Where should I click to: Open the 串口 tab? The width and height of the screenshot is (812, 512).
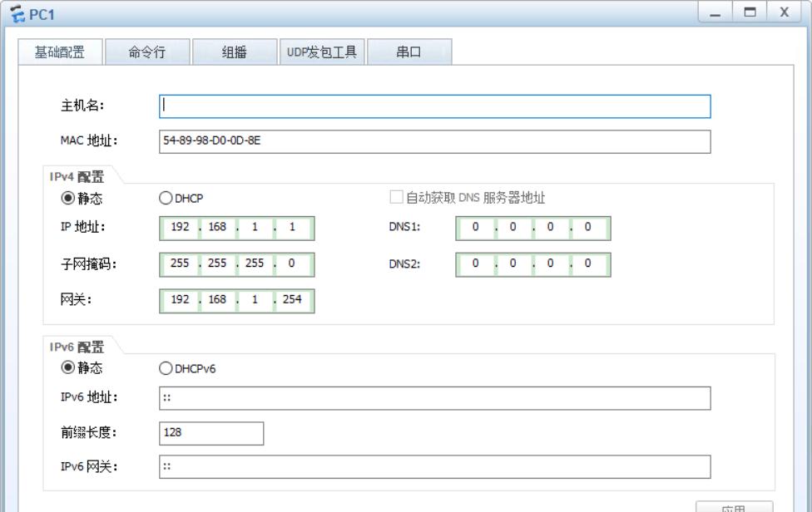(409, 52)
